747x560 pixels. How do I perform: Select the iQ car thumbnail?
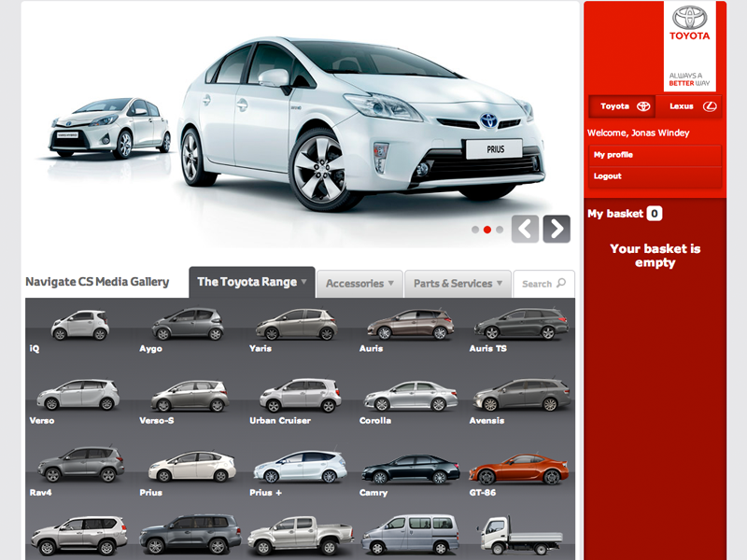click(x=79, y=326)
